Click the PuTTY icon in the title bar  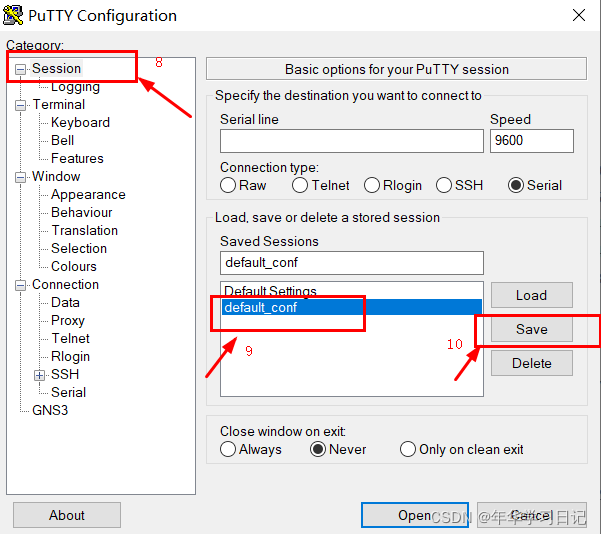pos(13,15)
